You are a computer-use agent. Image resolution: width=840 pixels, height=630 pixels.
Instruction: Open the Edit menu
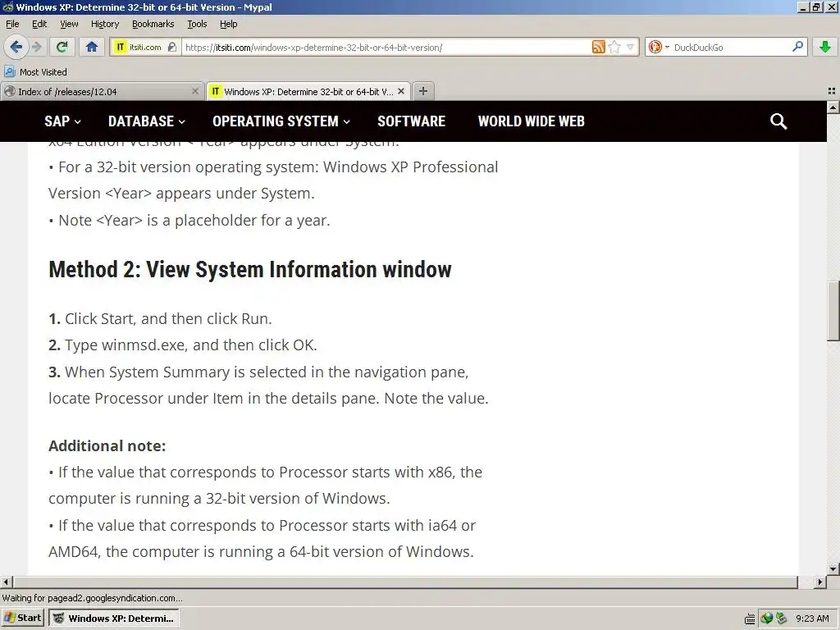click(39, 24)
